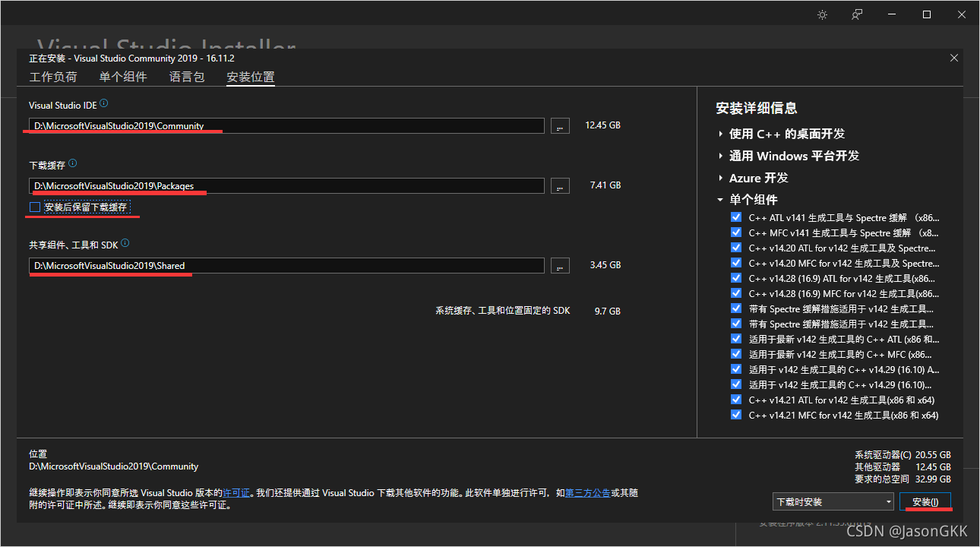Enable 安装后保留下载缓存 checkbox
Screen dimensions: 980x547
34,207
